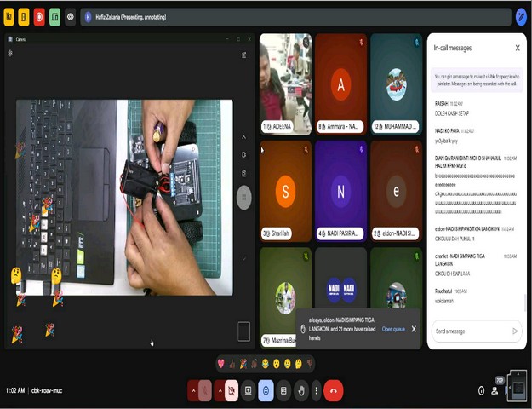Image resolution: width=532 pixels, height=409 pixels.
Task: Close the In-call messages panel
Action: pyautogui.click(x=518, y=48)
